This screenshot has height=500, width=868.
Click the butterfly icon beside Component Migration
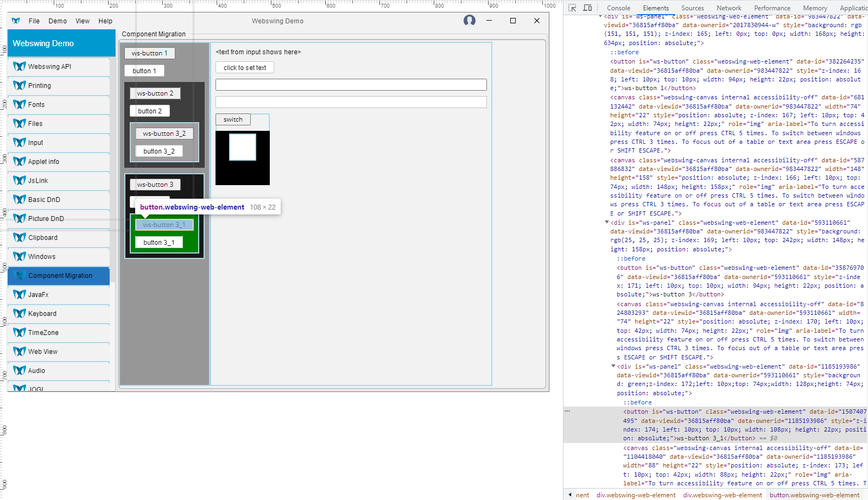tap(20, 275)
